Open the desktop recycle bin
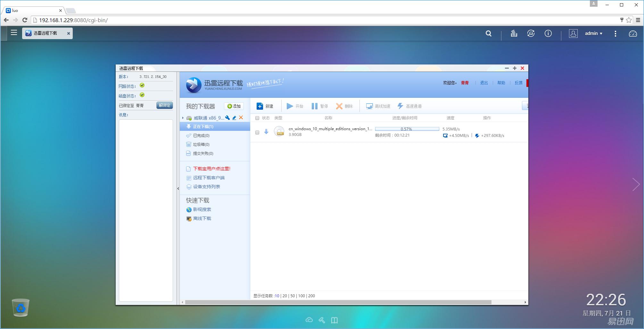 (x=21, y=308)
